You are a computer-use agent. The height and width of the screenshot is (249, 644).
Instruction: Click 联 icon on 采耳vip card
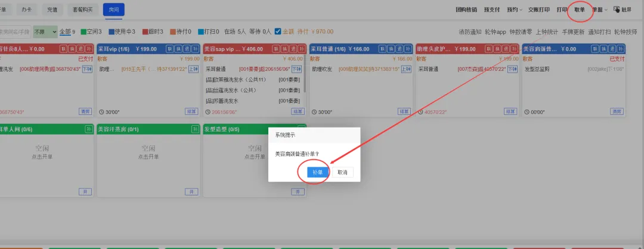pyautogui.click(x=169, y=49)
